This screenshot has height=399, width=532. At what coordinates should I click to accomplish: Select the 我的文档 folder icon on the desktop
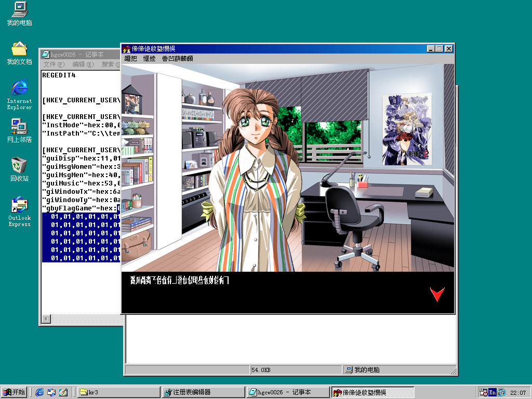(19, 54)
